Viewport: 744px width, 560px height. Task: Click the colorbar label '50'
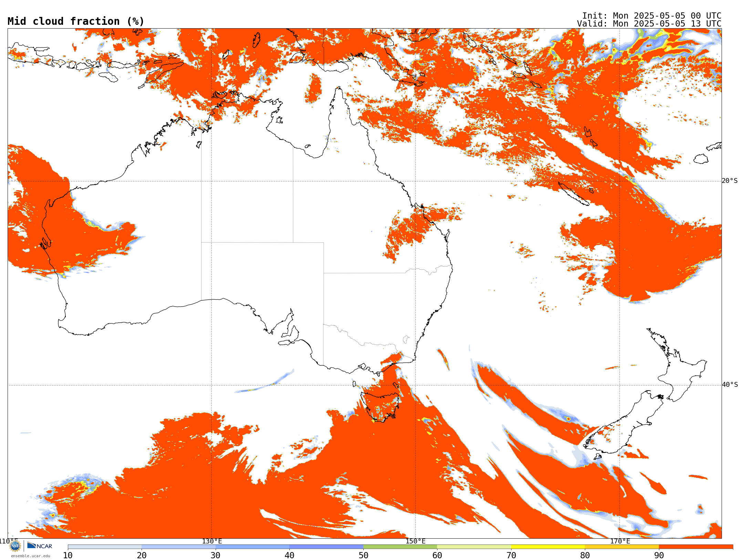[x=363, y=555]
